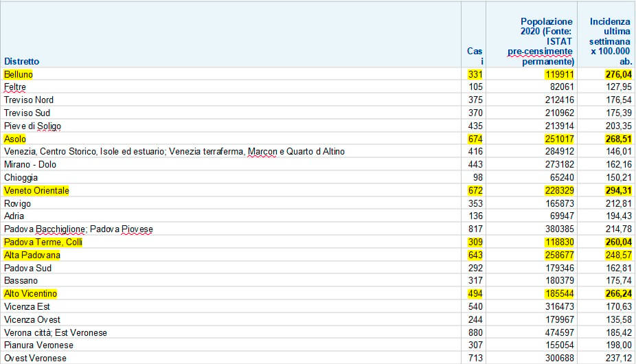Click the Ovest Veronese incidence 237,12
The image size is (636, 364).
click(x=618, y=359)
